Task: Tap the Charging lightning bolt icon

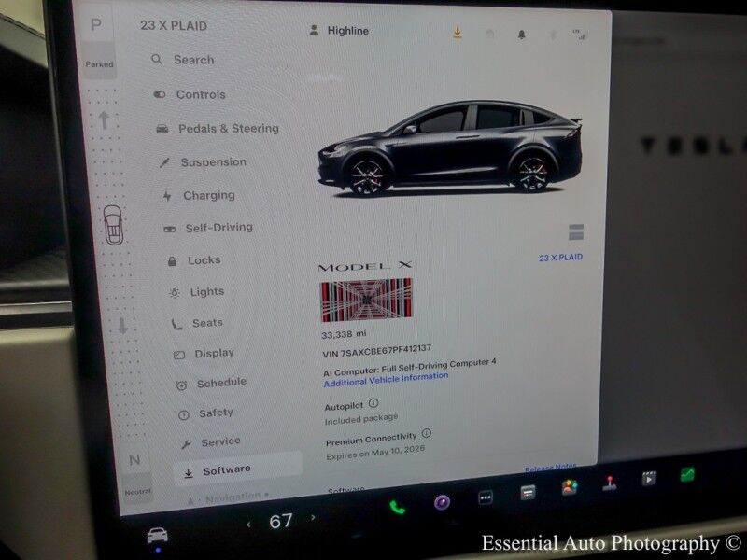Action: (167, 196)
